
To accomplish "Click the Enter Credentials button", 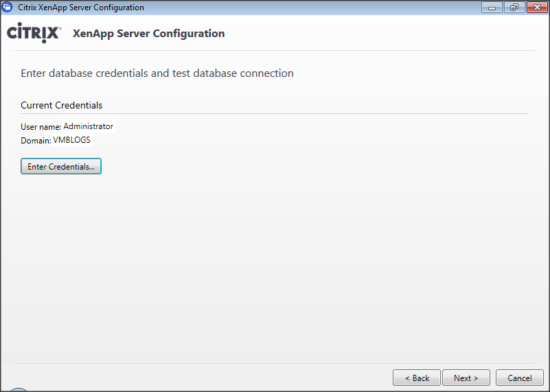I will point(61,167).
